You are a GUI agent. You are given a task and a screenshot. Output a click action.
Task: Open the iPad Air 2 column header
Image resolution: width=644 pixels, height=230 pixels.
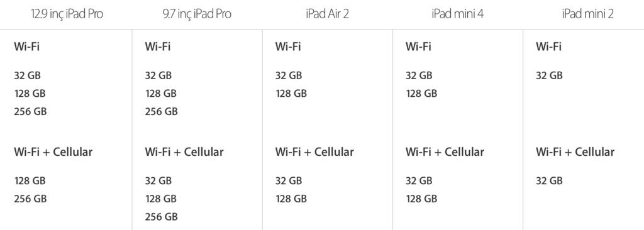[327, 14]
